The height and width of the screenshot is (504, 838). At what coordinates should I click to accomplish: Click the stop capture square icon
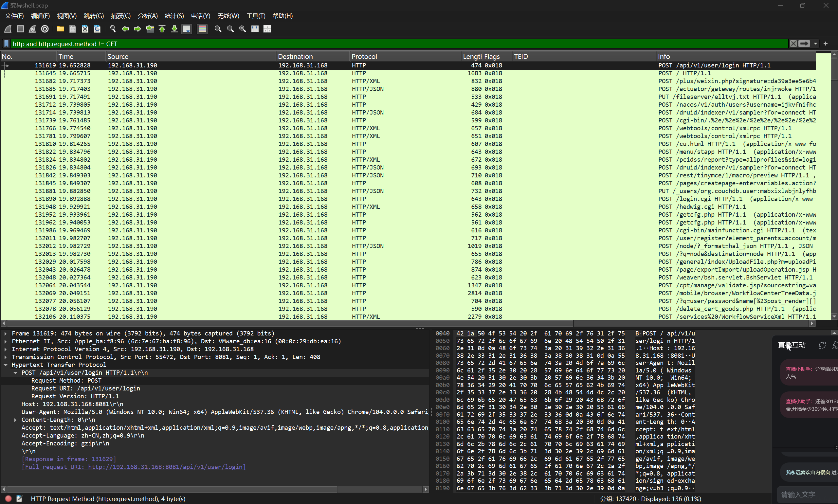[20, 29]
